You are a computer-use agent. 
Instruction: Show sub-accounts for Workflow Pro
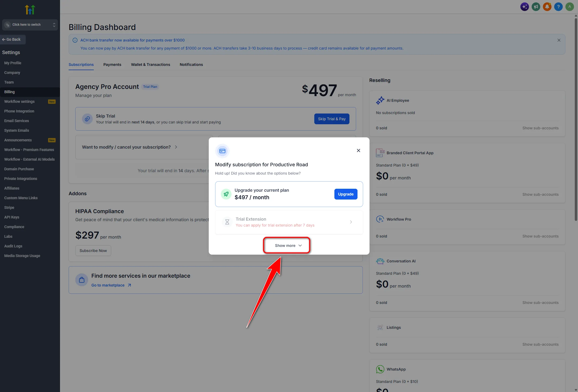[x=540, y=236]
